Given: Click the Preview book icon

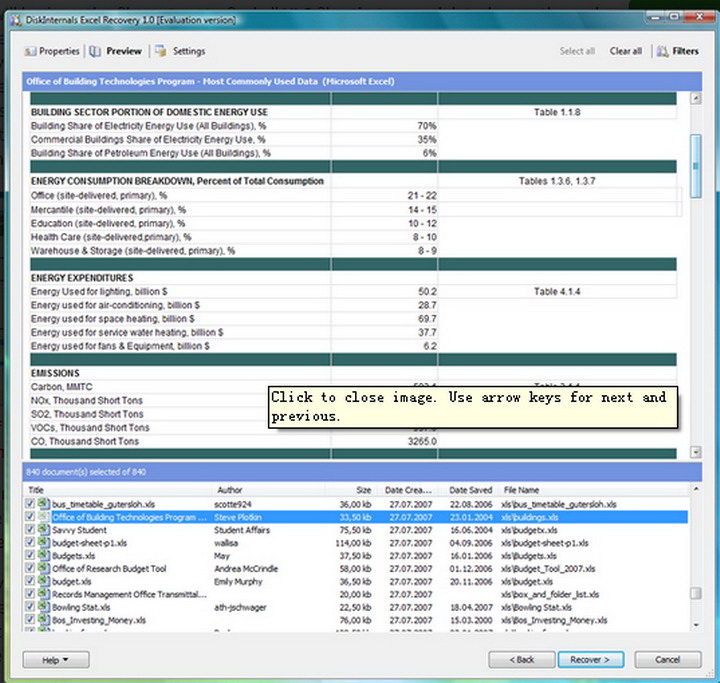Looking at the screenshot, I should [x=95, y=51].
